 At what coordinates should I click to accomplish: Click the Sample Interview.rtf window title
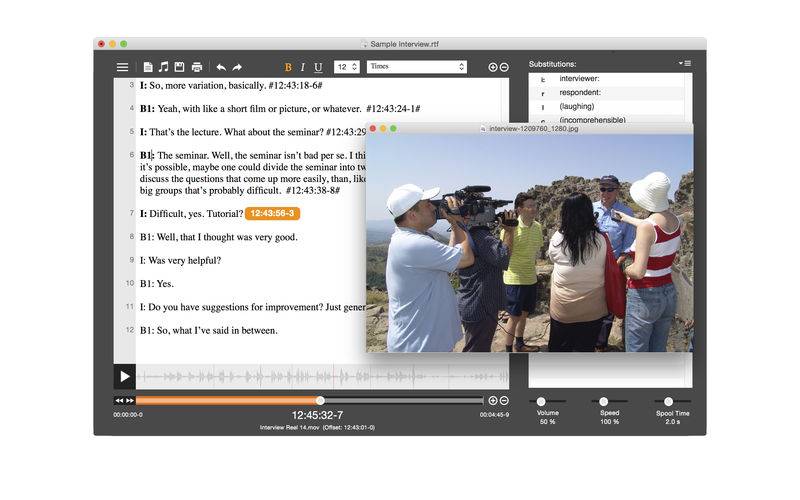pos(405,44)
